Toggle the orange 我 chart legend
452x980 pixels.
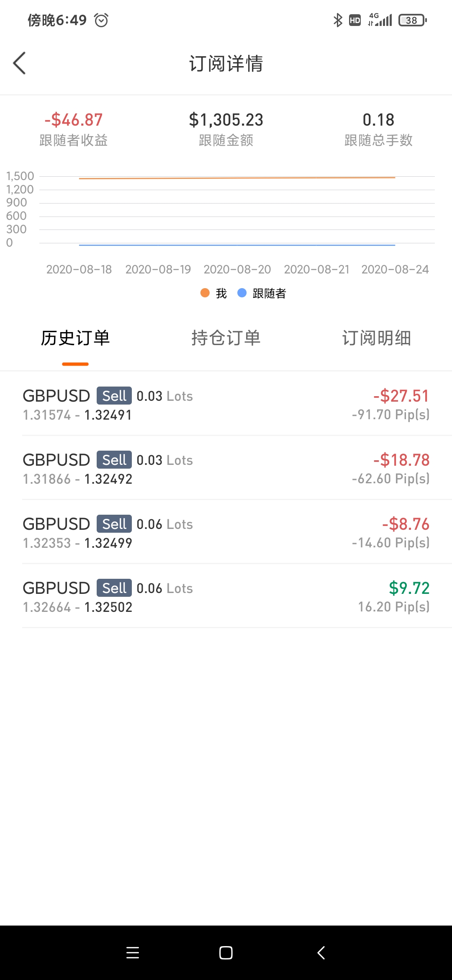coord(214,293)
